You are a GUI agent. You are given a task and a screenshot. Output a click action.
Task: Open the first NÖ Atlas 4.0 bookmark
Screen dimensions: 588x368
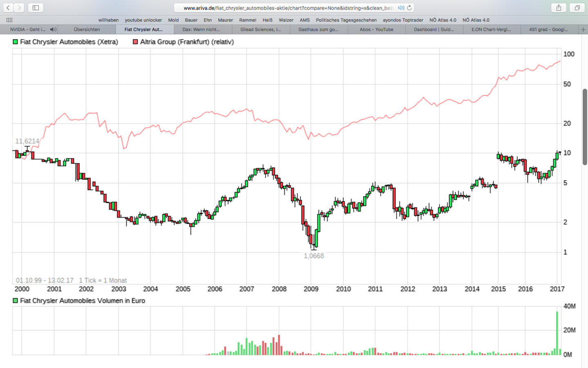click(443, 20)
